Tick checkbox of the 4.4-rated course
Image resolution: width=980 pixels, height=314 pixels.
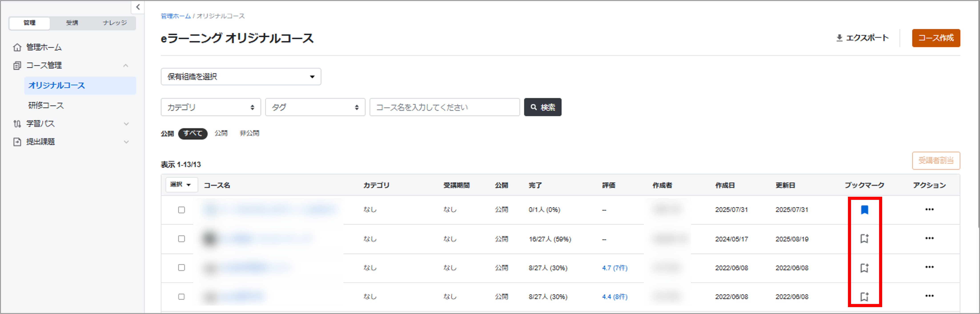click(x=181, y=296)
